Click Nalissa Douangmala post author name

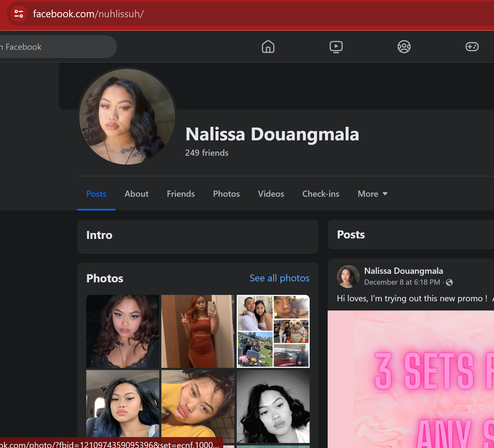[403, 271]
